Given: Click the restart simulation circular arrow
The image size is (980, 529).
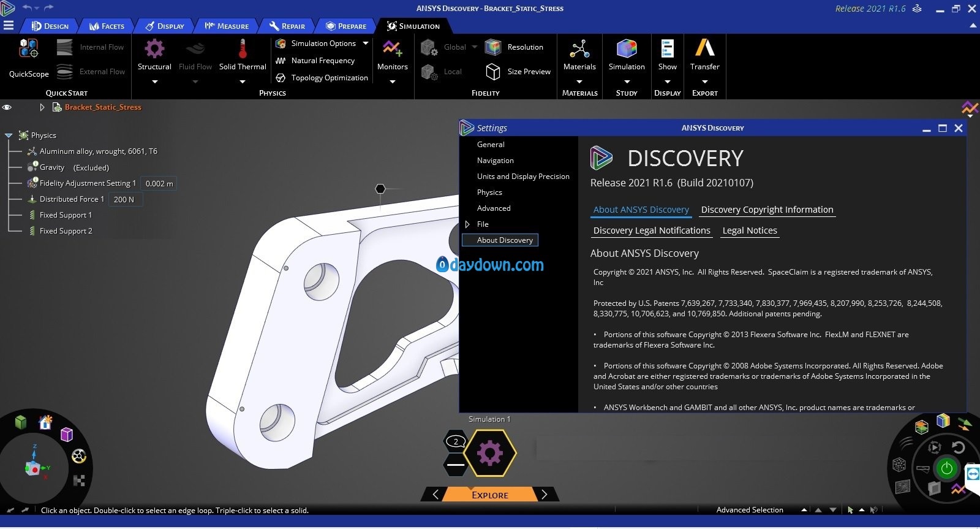Looking at the screenshot, I should pos(959,447).
